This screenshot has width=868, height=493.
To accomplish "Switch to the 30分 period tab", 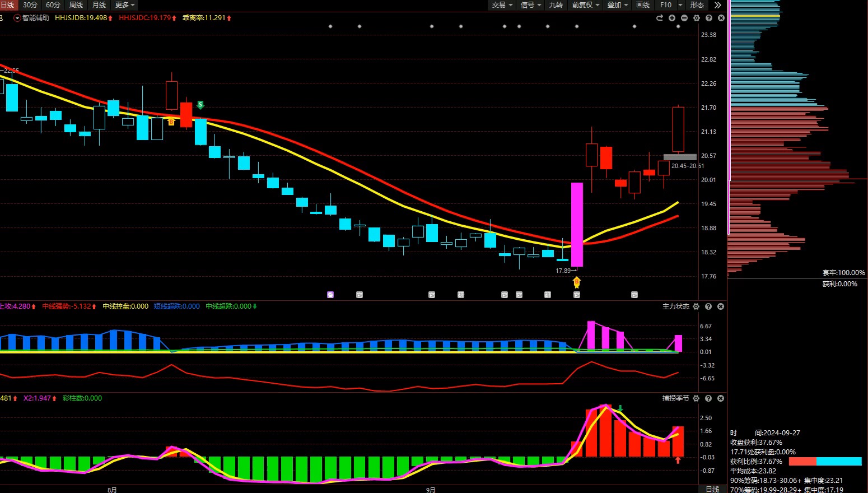I will [30, 4].
